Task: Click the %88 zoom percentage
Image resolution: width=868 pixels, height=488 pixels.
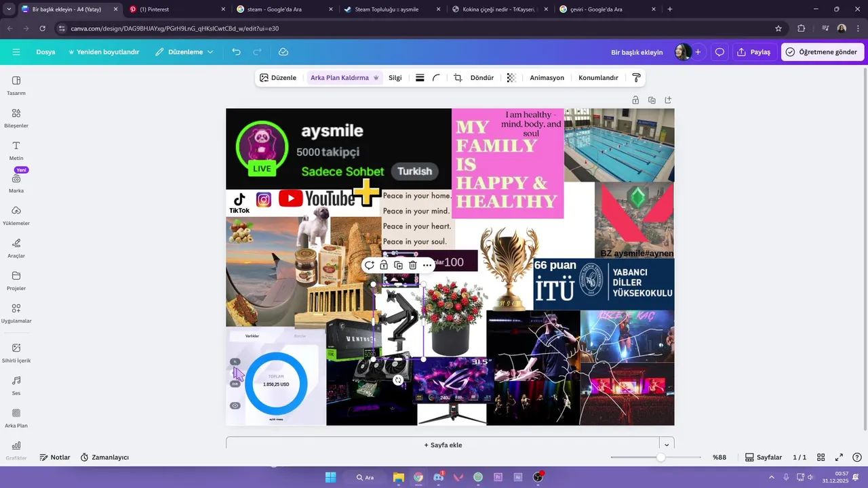Action: tap(719, 457)
